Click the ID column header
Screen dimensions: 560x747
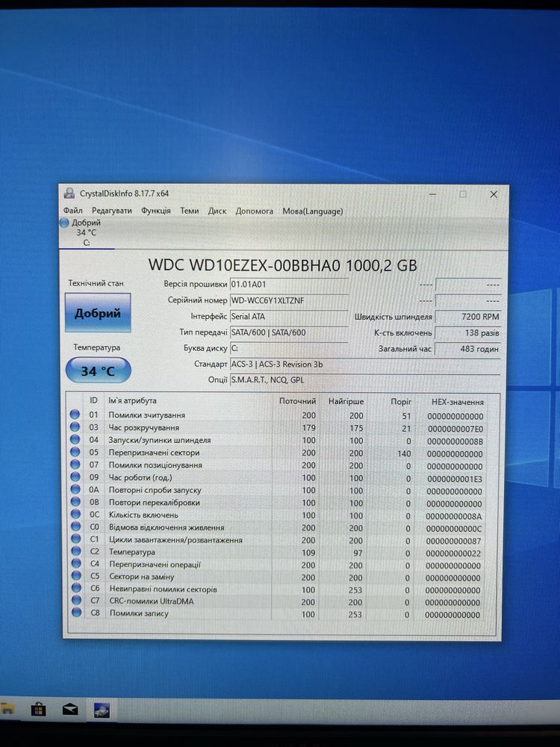[93, 400]
